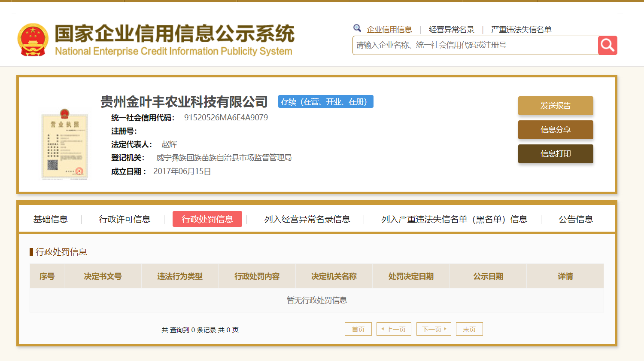Viewport: 644px width, 361px height.
Task: Click the 登记机关 label
Action: [x=128, y=158]
